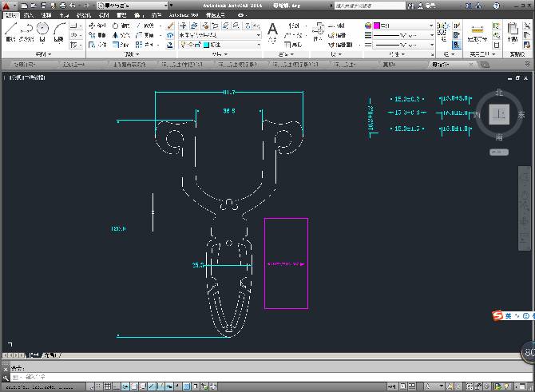Select the large Text (A) annotation tool
Screen dimensions: 535x392
point(272,32)
